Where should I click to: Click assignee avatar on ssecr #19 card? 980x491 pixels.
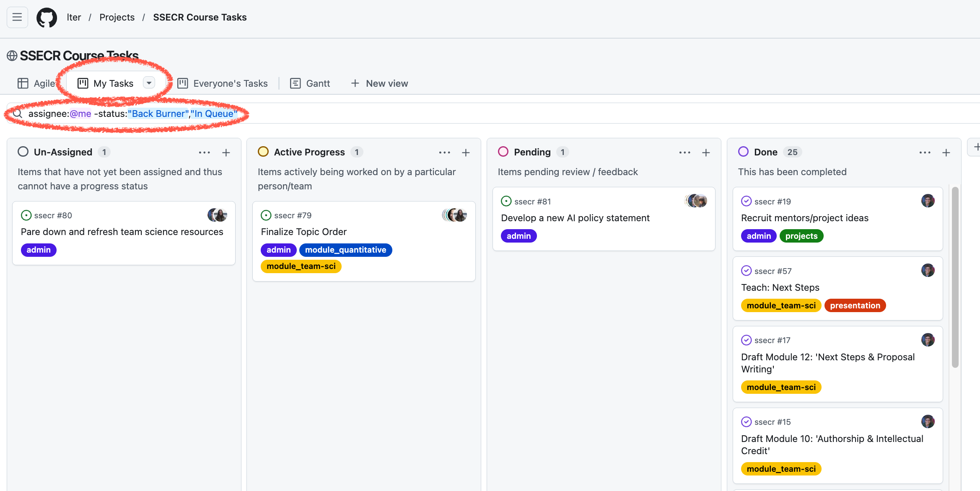click(x=928, y=201)
